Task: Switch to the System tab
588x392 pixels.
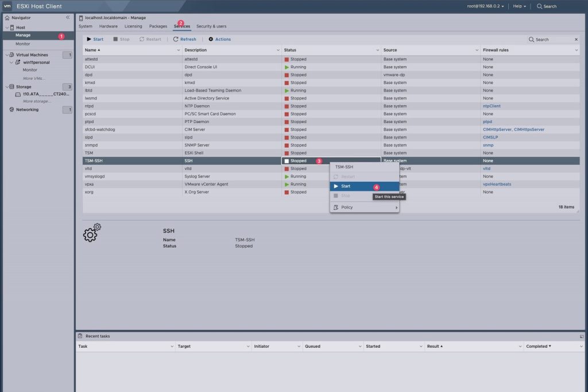Action: pos(86,26)
